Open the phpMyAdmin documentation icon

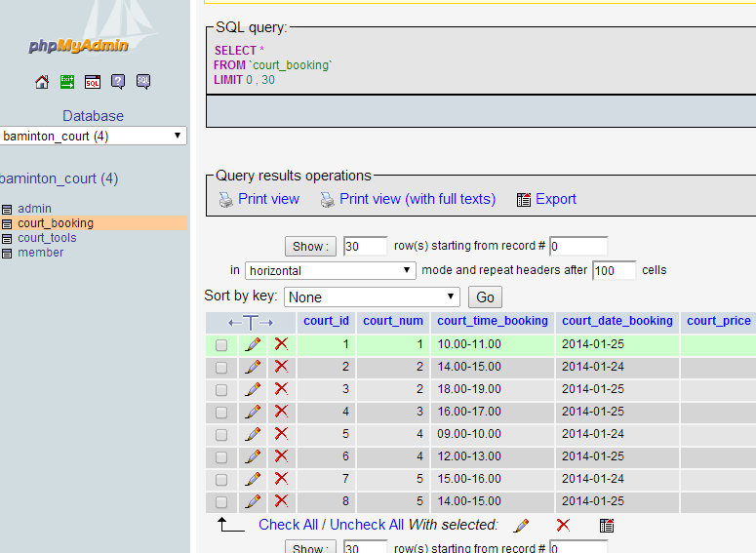click(118, 82)
